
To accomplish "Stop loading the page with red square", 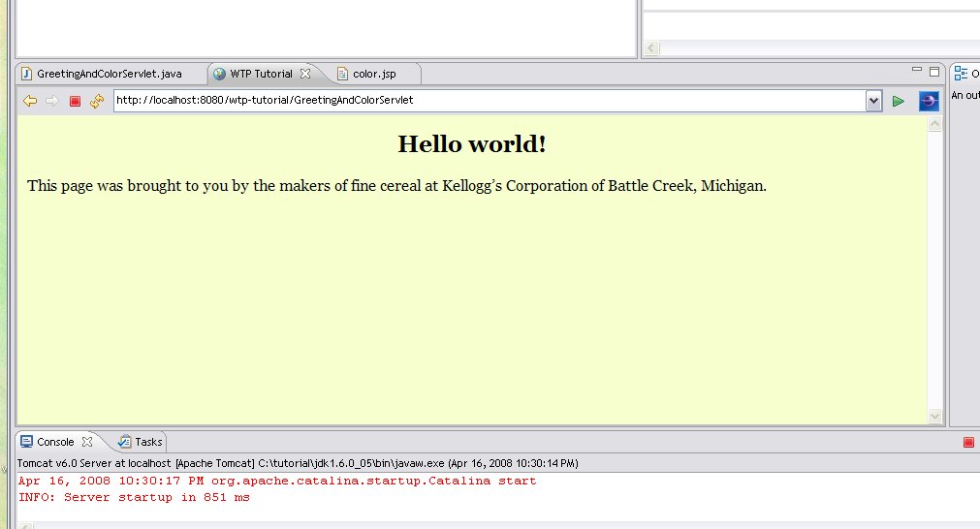I will click(75, 101).
